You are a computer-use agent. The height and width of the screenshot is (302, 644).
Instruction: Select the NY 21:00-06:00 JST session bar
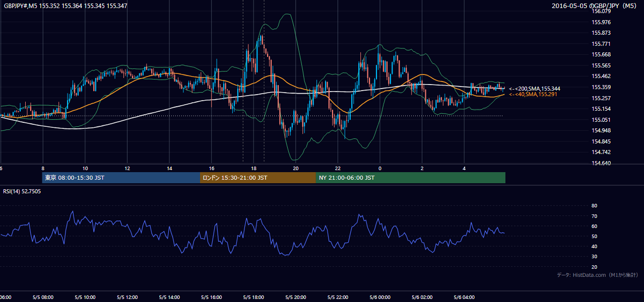coord(411,178)
